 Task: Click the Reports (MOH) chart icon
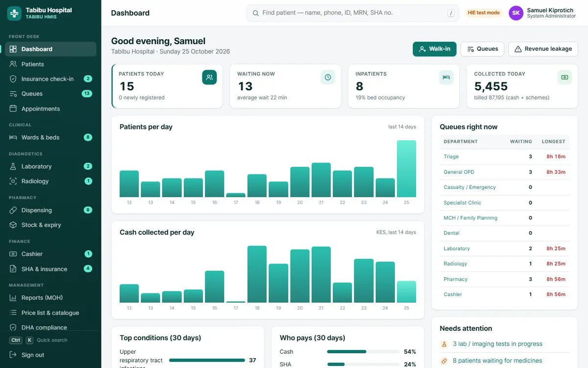[x=13, y=298]
